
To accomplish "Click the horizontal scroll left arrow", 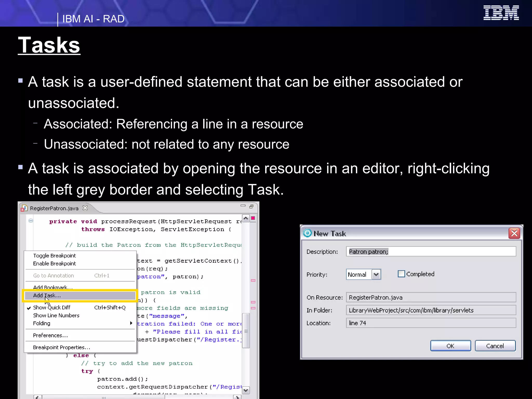I will click(x=38, y=397).
